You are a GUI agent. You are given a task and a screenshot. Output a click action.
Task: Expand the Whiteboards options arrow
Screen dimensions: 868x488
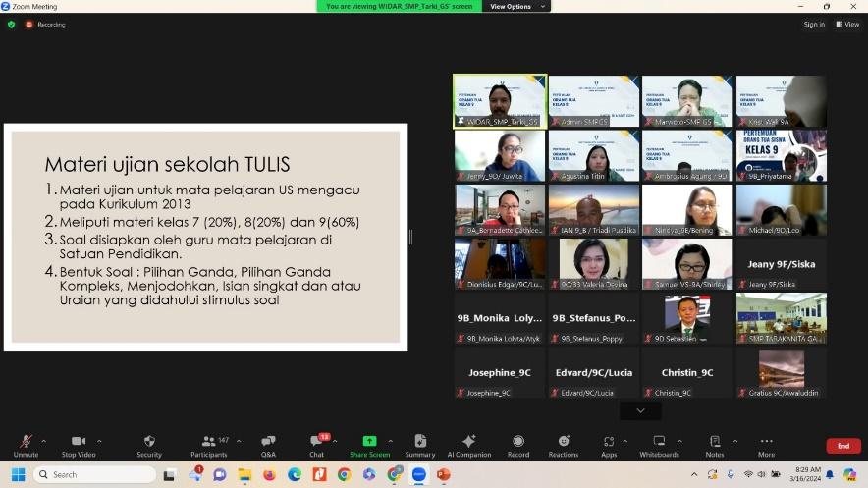679,441
